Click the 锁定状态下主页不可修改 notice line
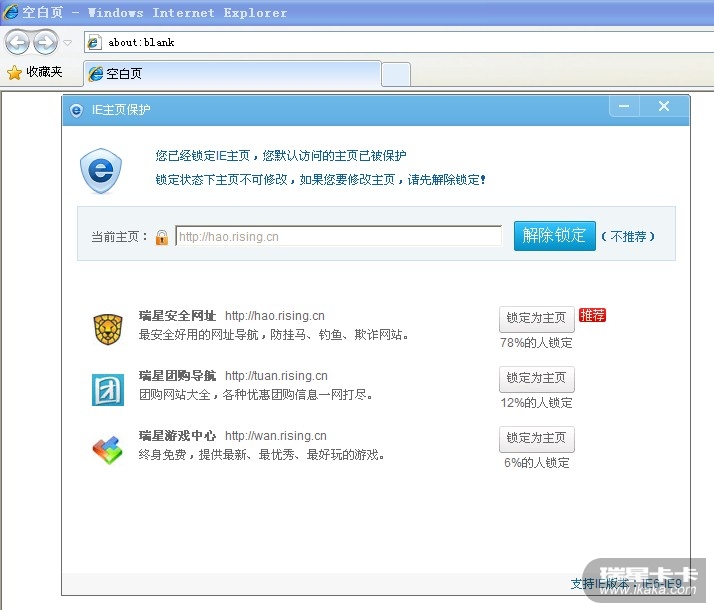Screen dimensions: 714x610 [321, 179]
